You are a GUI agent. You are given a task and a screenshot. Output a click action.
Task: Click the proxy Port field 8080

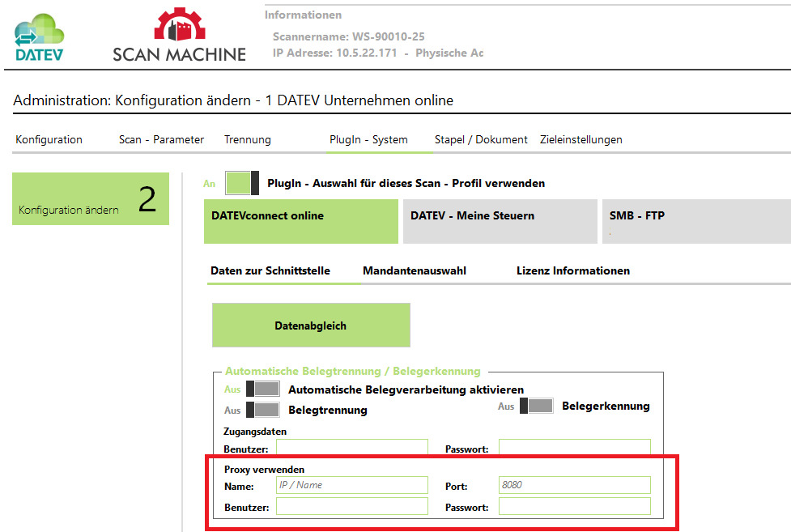[x=575, y=485]
